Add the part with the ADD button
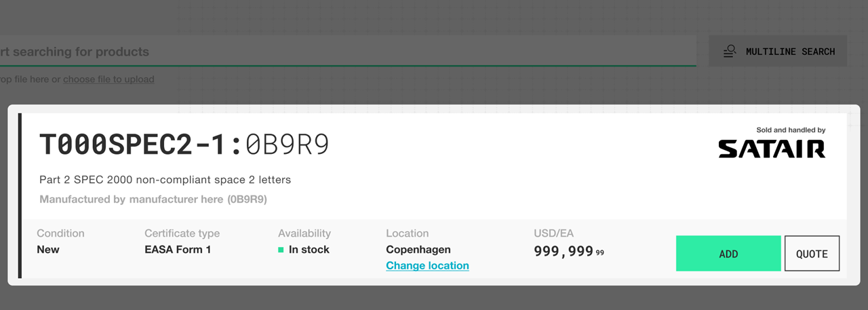 point(728,254)
